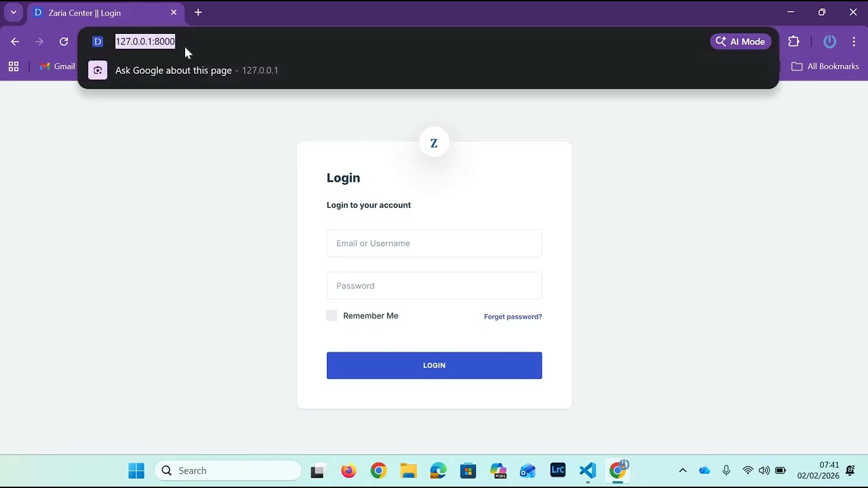The width and height of the screenshot is (868, 488).
Task: Open the Extensions puzzle icon
Action: coord(794,41)
